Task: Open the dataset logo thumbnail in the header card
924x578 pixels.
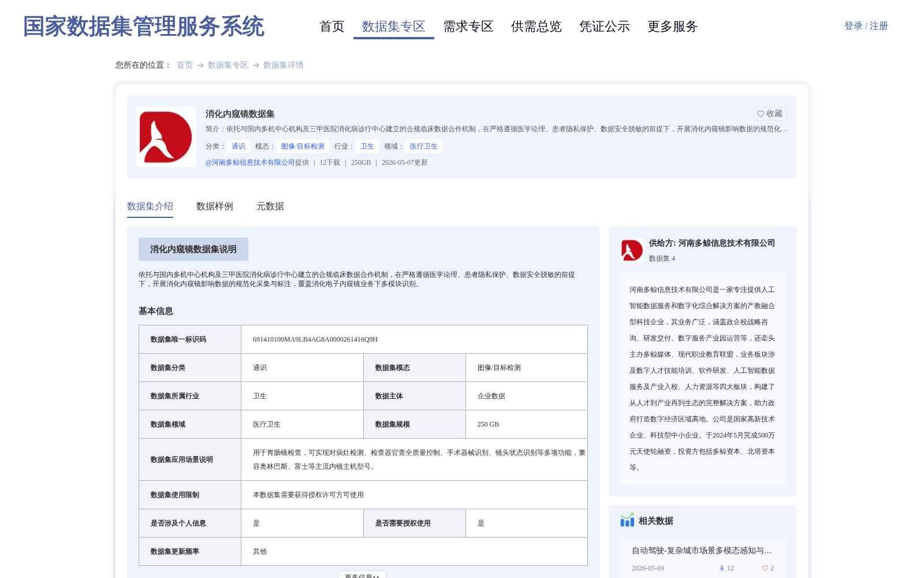Action: tap(166, 137)
